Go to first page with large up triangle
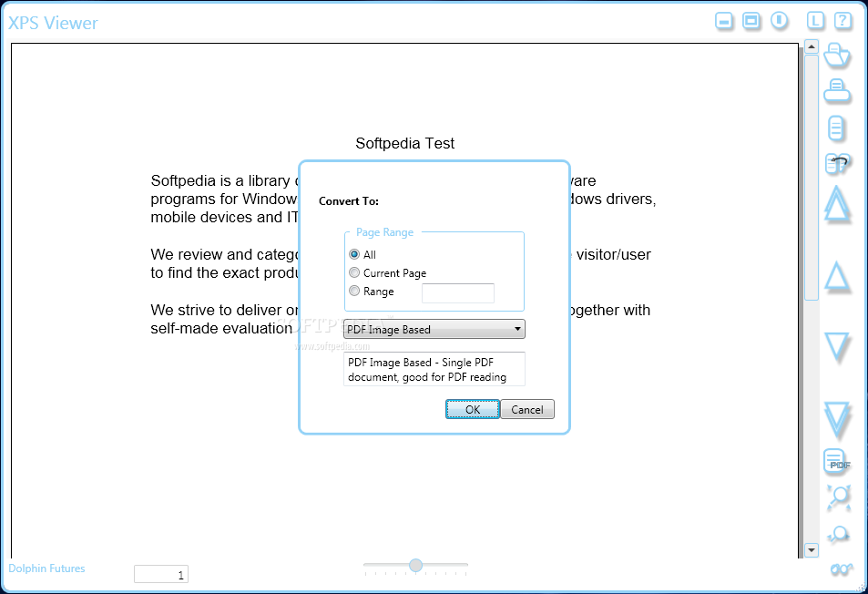 pos(836,204)
